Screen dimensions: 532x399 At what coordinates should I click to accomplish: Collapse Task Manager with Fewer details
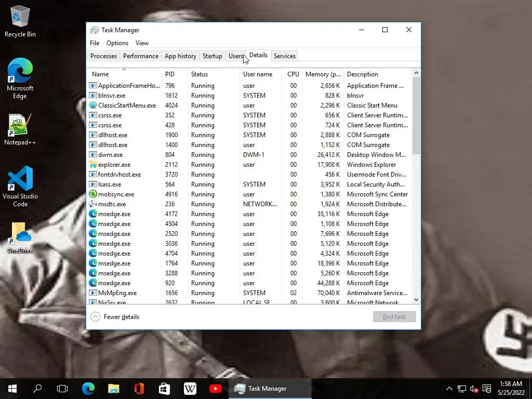pos(115,317)
